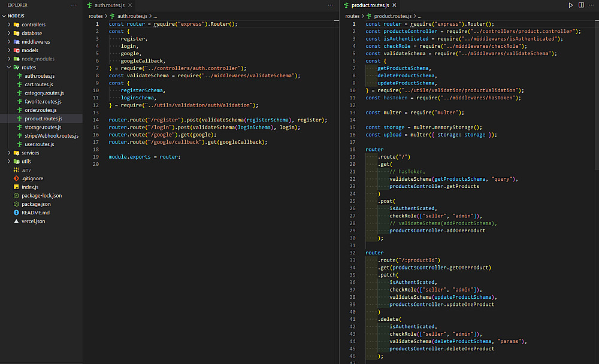The image size is (599, 364).
Task: Close the product.routes.js tab via X
Action: (x=394, y=5)
